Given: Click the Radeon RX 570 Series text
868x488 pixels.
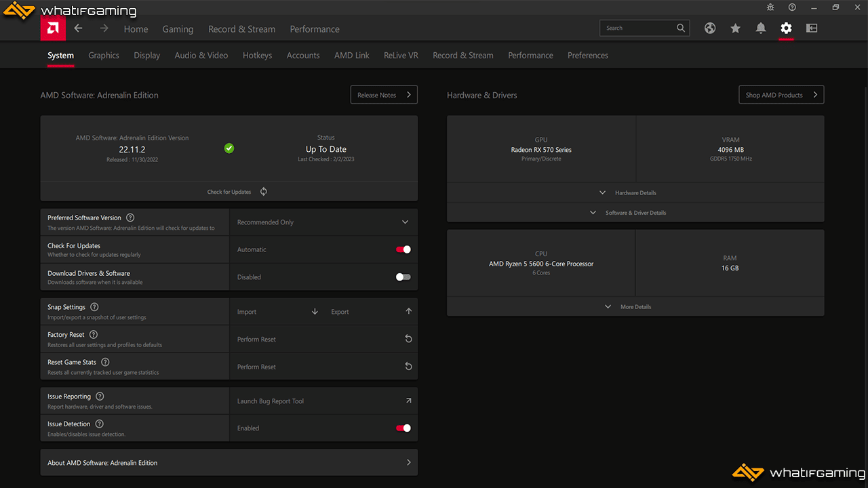Looking at the screenshot, I should point(541,150).
